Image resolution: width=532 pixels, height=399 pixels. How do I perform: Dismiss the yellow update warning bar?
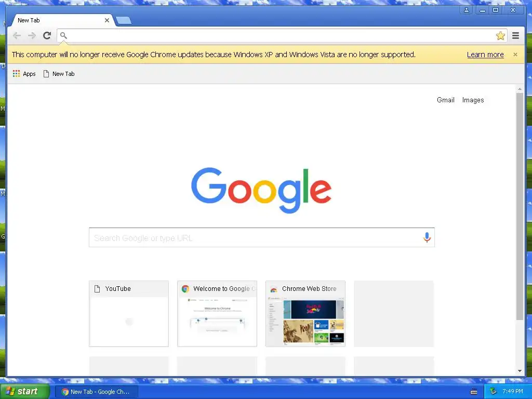[515, 54]
